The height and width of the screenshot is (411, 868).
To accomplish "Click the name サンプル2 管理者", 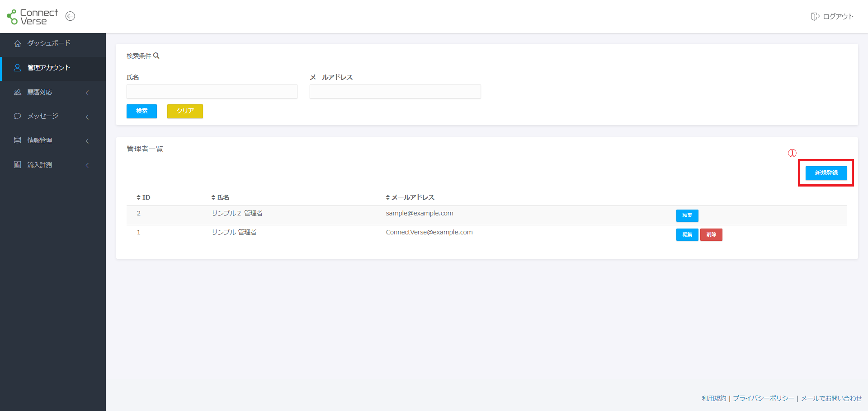I will (x=237, y=213).
